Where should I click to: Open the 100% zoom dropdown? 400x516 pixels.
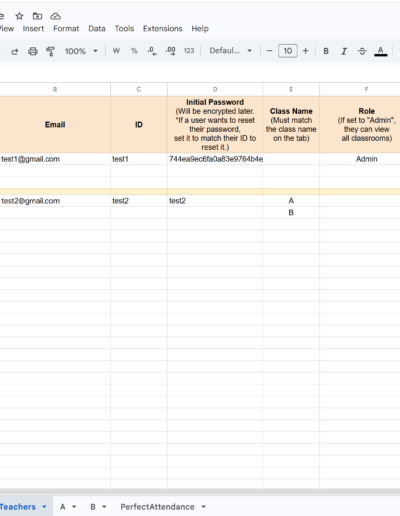(81, 51)
